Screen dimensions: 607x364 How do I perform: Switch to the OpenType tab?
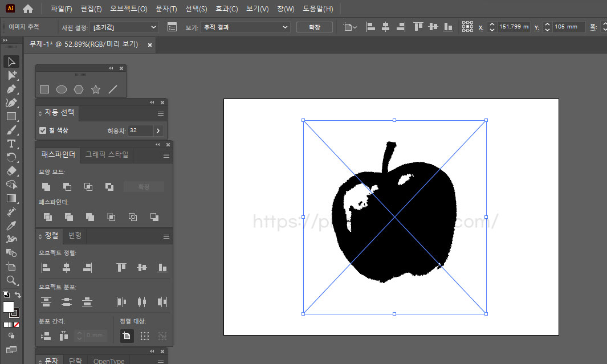coord(109,361)
